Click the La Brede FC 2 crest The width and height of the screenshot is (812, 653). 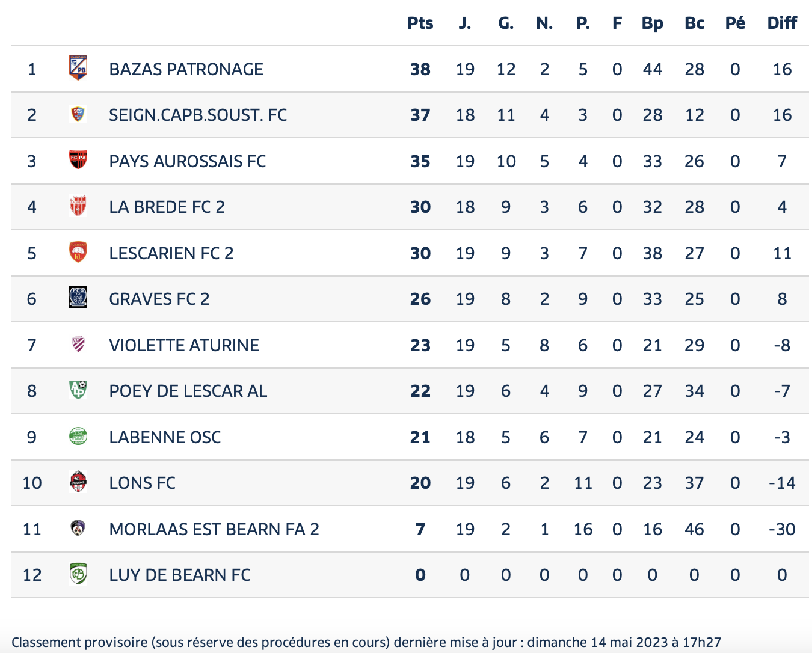[x=78, y=206]
